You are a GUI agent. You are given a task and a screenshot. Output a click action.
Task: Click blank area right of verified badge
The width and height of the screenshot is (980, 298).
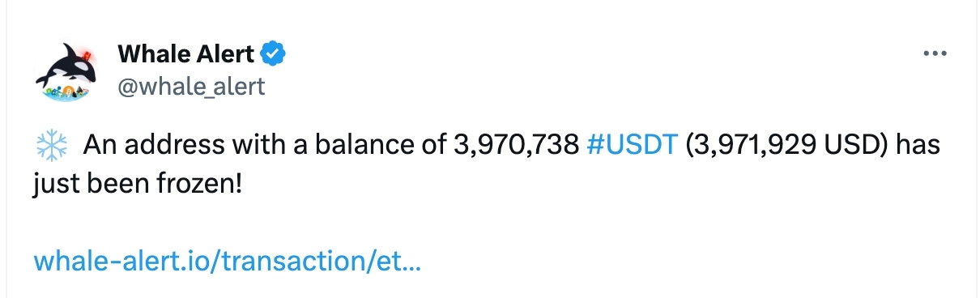pos(599,55)
